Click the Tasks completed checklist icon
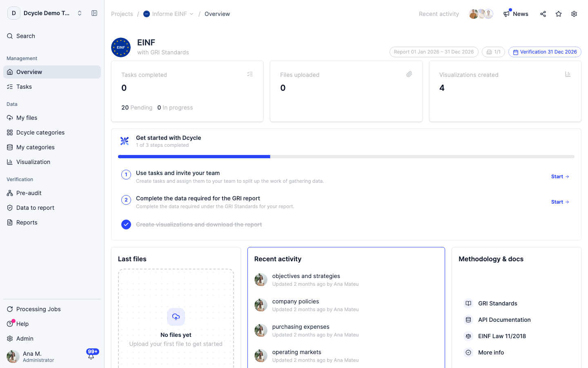 (250, 74)
